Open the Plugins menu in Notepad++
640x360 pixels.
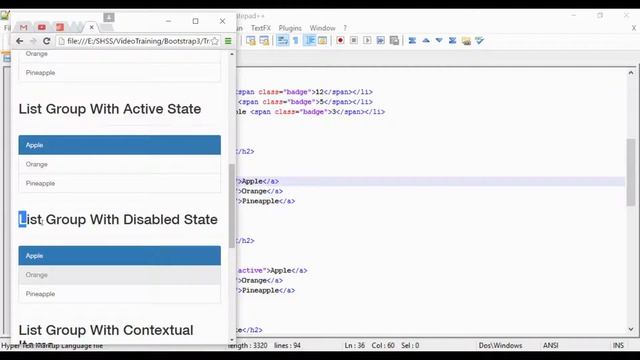[x=290, y=28]
